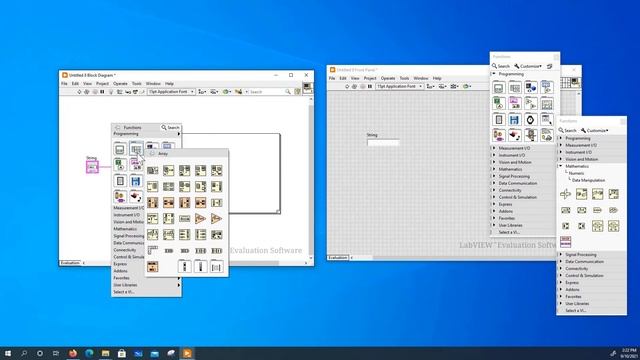
Task: Select Array Subset function in Array palette
Action: 184,187
